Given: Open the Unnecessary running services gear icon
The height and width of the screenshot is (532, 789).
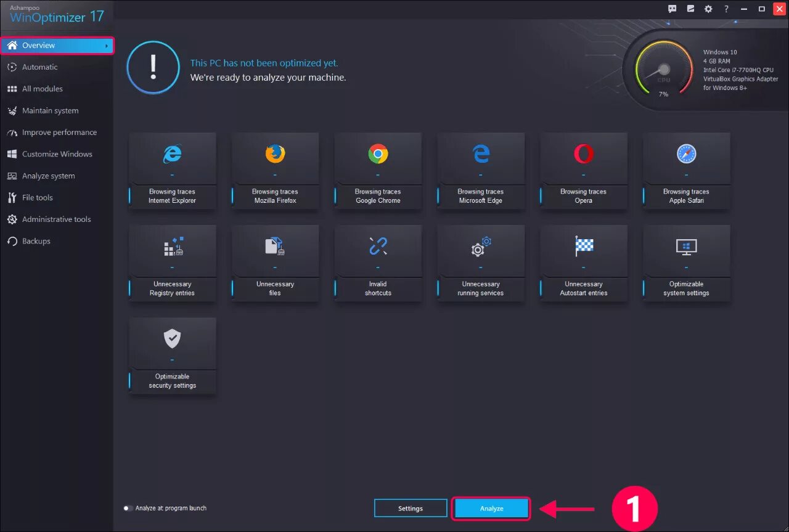Looking at the screenshot, I should (x=481, y=246).
